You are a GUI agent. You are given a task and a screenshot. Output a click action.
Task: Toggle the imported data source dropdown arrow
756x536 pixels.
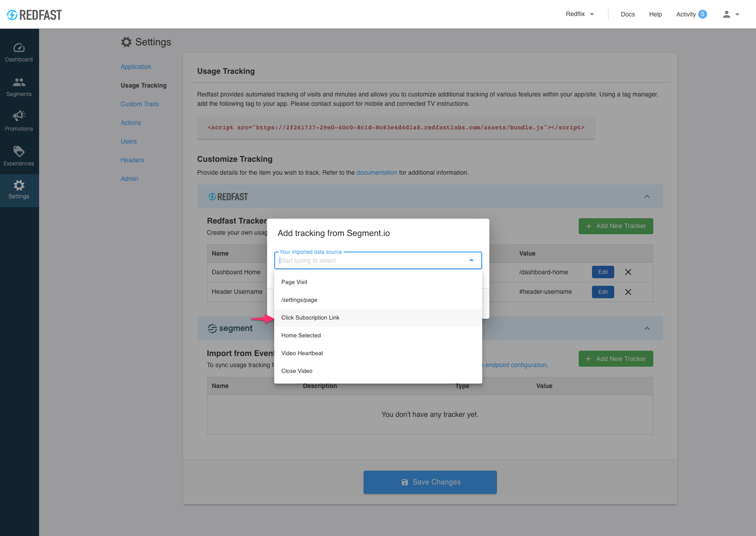[472, 260]
